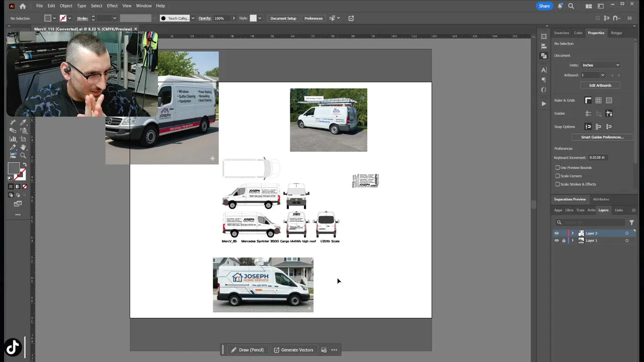
Task: Open the Touch Calligraphic brush dropdown
Action: (193, 18)
